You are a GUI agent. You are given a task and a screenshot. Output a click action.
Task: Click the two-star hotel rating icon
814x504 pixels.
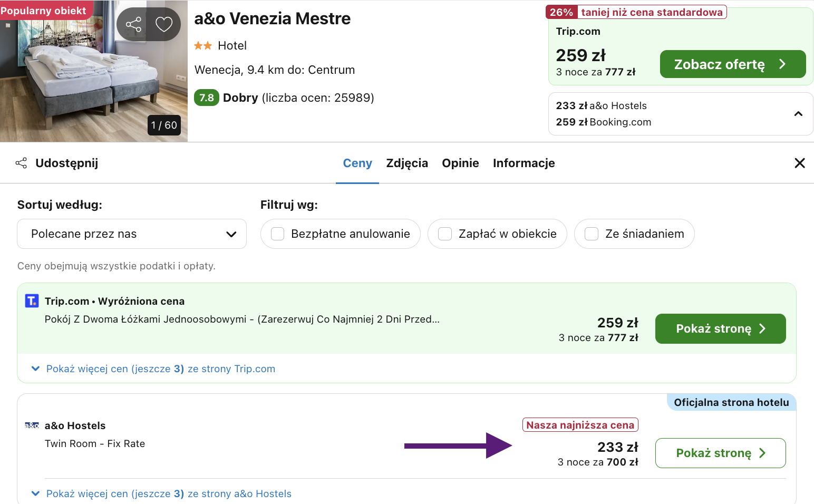pyautogui.click(x=203, y=46)
